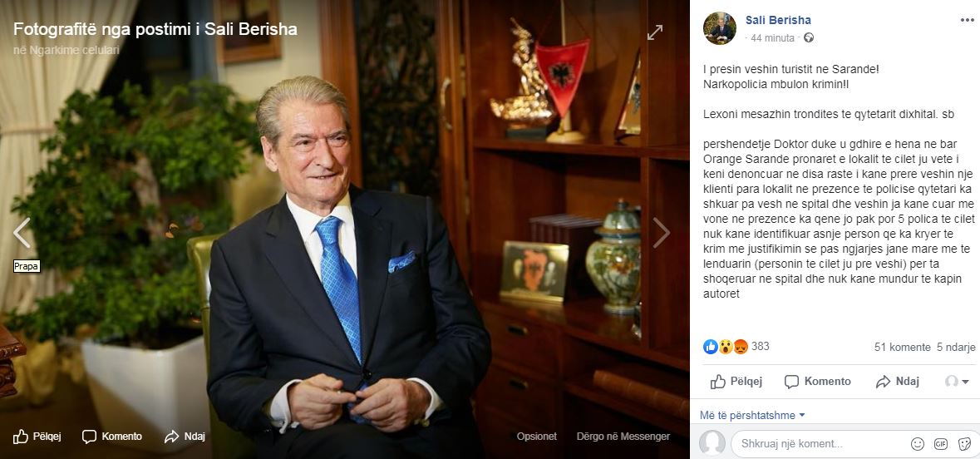Open the three-dot post options menu
This screenshot has width=980, height=459.
(x=967, y=20)
